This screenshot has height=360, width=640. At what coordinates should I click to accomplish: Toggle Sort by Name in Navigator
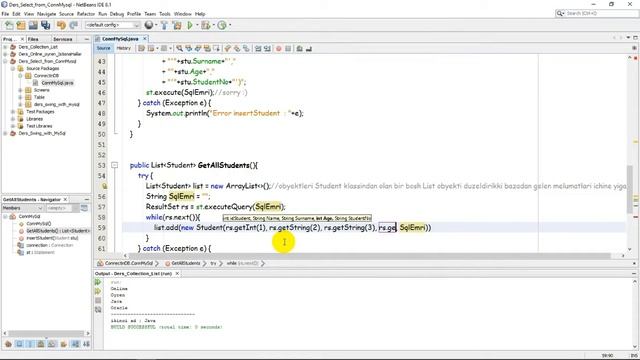click(76, 344)
